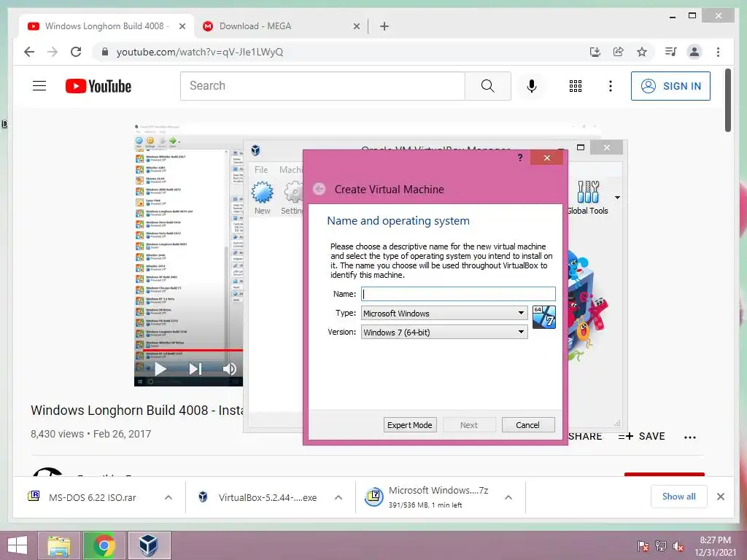
Task: Open a new Chrome tab
Action: [384, 26]
